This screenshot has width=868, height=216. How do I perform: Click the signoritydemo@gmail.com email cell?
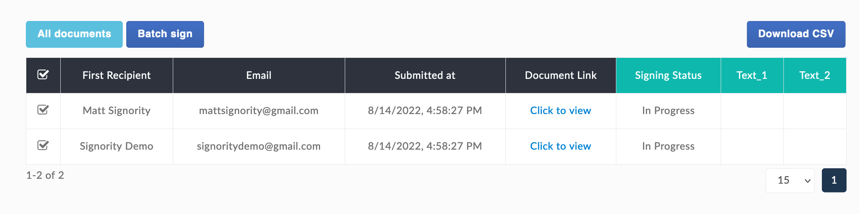click(x=259, y=146)
